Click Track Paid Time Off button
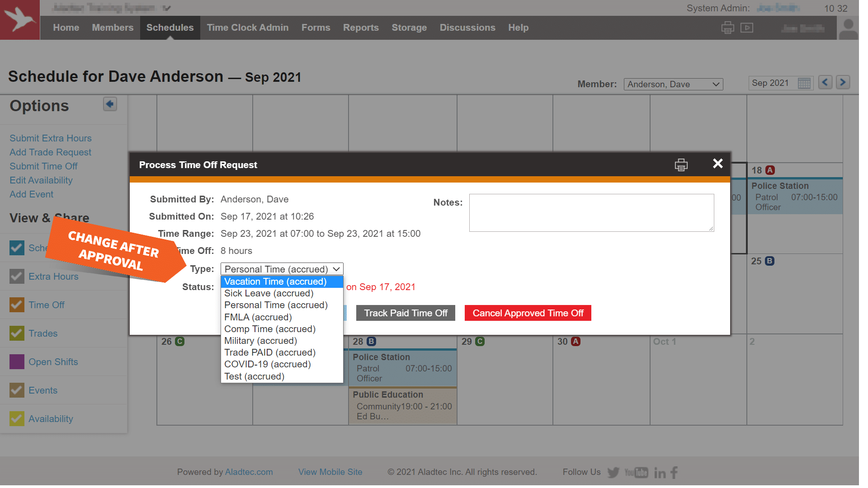Screen dimensions: 868x488 [406, 313]
